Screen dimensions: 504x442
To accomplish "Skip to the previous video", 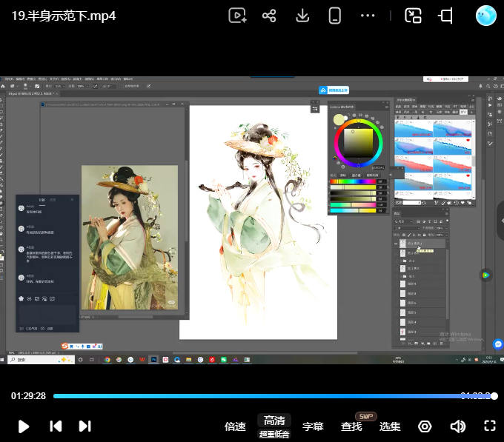I will pos(56,426).
